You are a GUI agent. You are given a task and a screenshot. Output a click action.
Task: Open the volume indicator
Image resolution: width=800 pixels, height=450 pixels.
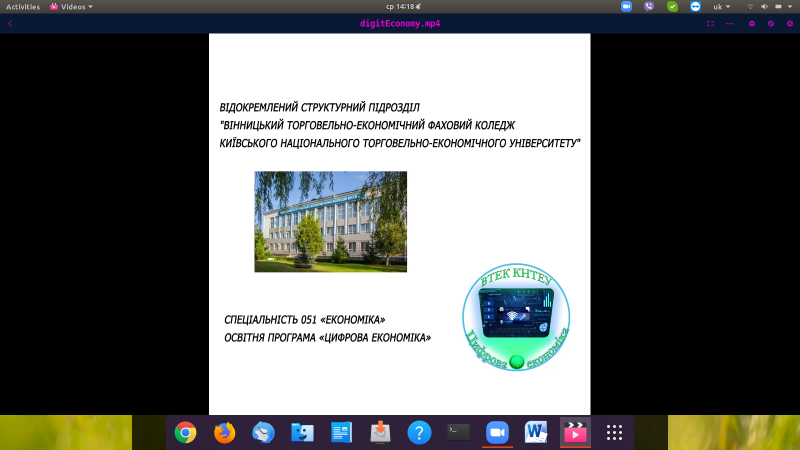coord(764,7)
